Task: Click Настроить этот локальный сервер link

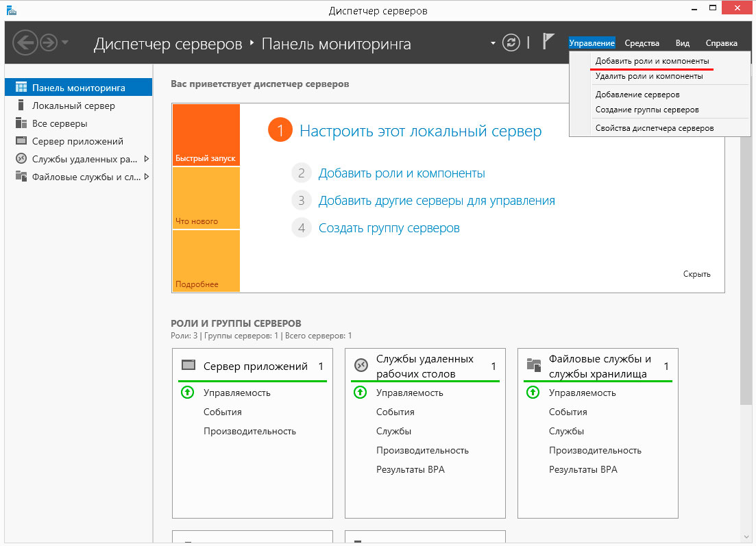Action: tap(420, 131)
